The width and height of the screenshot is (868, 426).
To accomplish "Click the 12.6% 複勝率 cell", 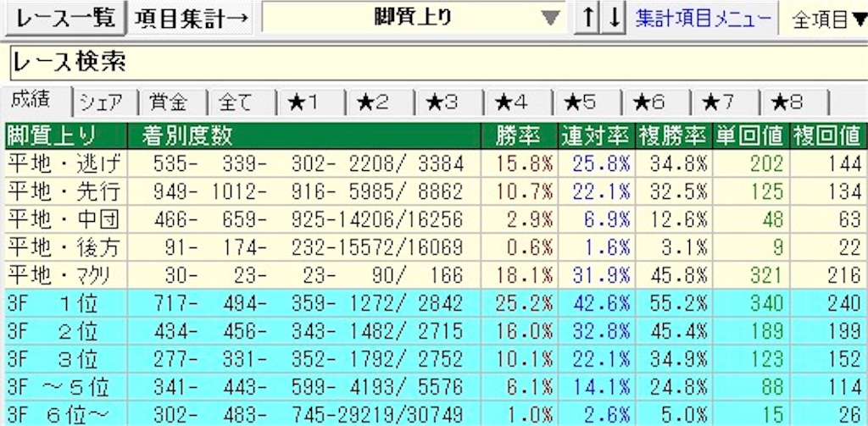I will click(x=673, y=219).
